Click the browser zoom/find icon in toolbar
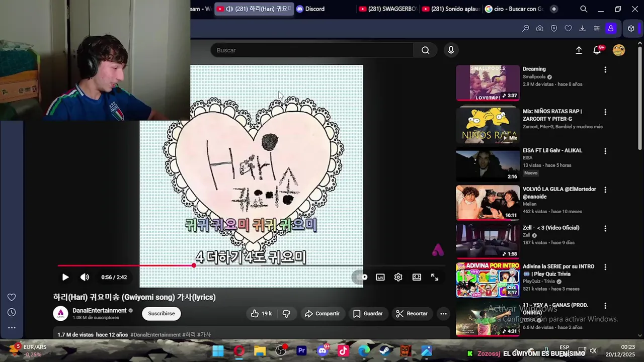This screenshot has width=644, height=362. [526, 29]
